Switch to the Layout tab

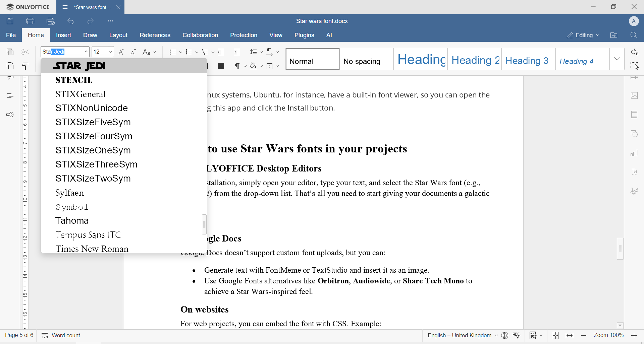118,35
